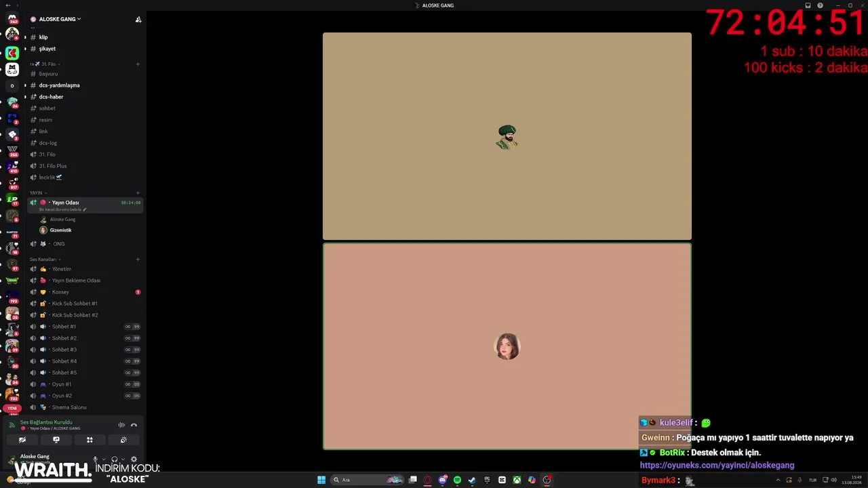868x488 pixels.
Task: Collapse the 31. Filo category
Action: 47,64
